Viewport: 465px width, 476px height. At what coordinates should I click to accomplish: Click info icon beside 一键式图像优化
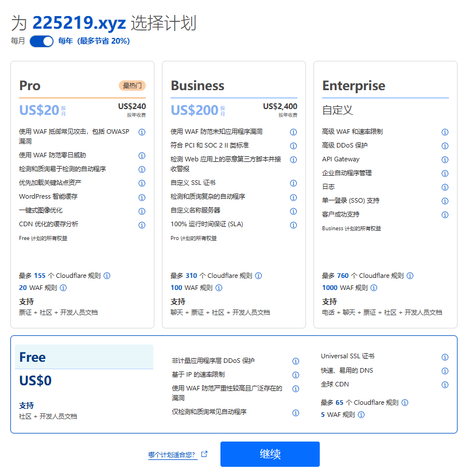coord(142,211)
